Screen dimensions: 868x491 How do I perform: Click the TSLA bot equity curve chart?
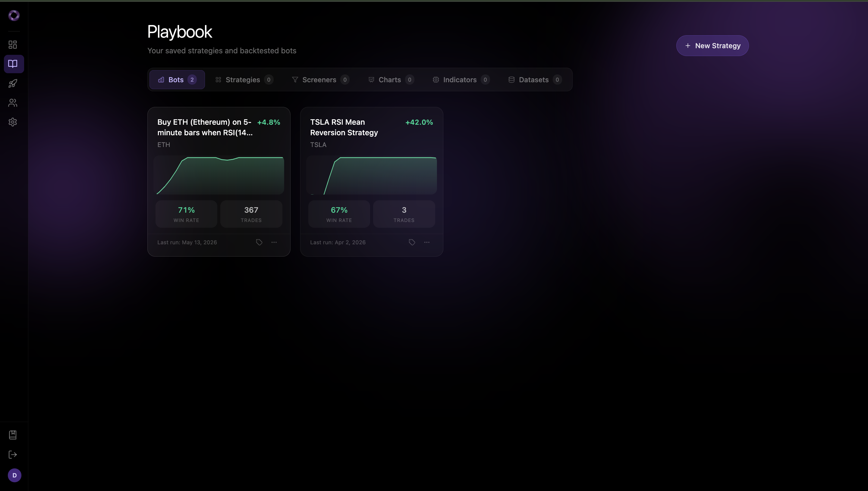371,175
